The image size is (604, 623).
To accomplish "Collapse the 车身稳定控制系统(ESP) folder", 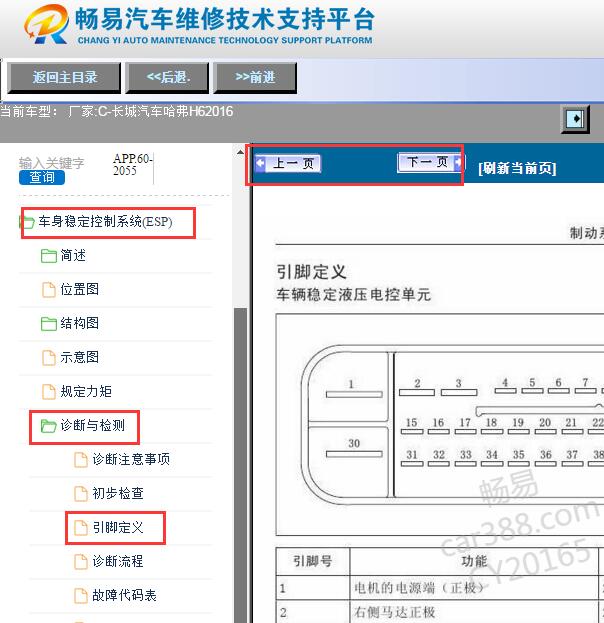I will (x=105, y=222).
